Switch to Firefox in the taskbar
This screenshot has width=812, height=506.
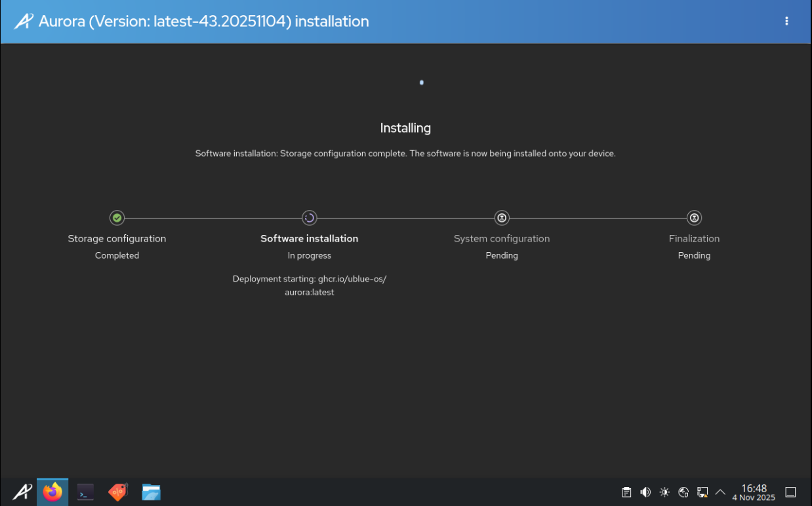click(52, 492)
